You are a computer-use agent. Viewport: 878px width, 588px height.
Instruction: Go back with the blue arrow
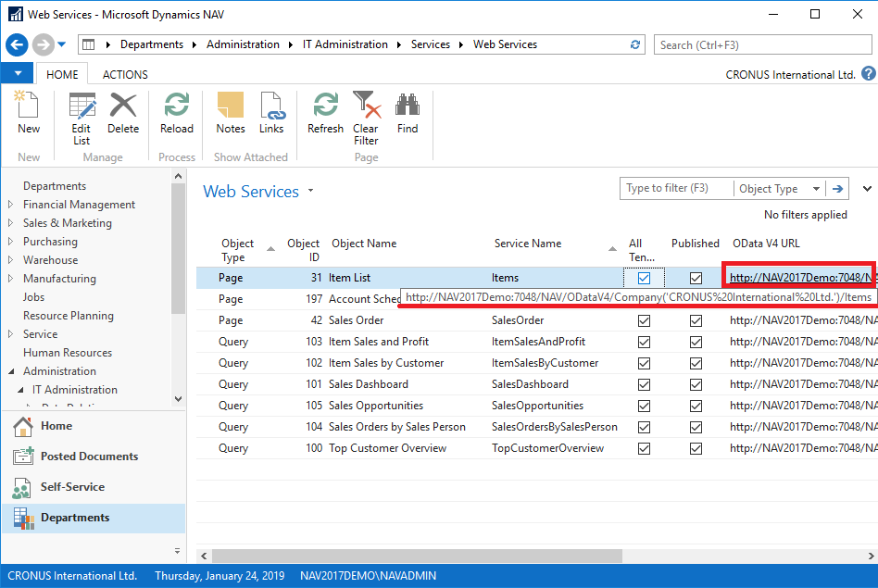click(x=17, y=44)
